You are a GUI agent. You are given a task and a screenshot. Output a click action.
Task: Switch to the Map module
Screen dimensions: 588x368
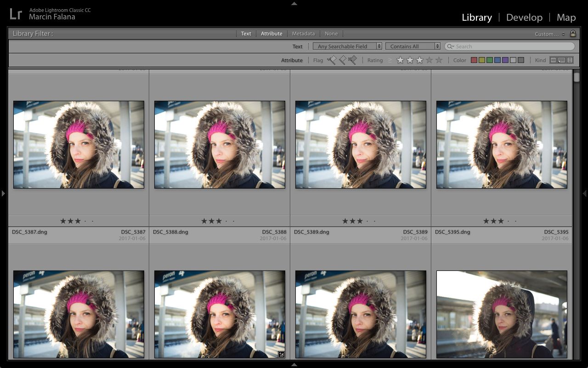(566, 17)
